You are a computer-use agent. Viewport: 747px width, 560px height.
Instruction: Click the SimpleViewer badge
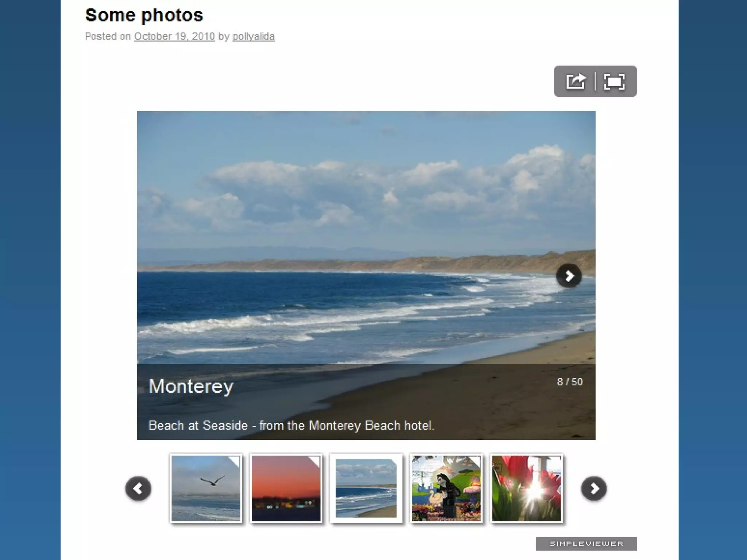pyautogui.click(x=586, y=544)
